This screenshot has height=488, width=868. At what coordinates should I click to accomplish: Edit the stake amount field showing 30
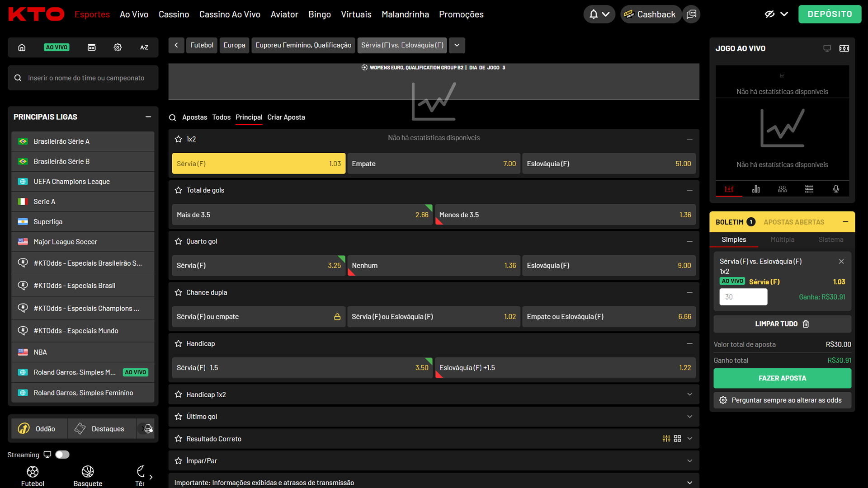point(743,297)
